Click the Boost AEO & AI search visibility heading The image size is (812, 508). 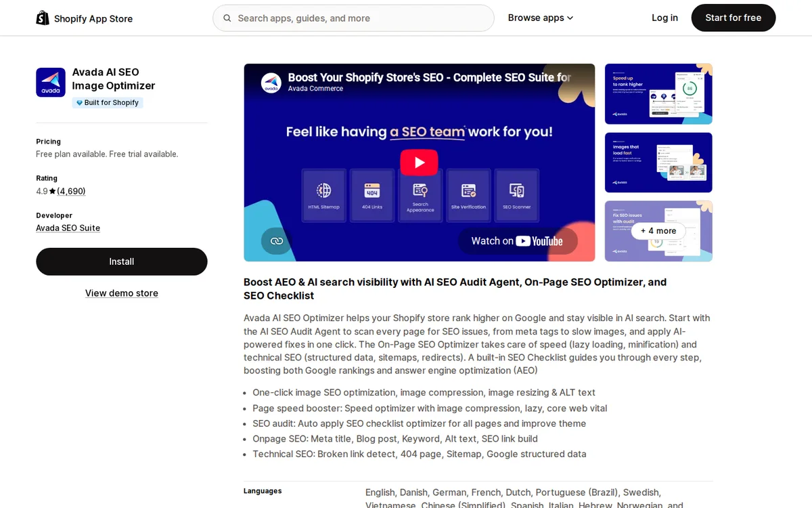tap(455, 289)
